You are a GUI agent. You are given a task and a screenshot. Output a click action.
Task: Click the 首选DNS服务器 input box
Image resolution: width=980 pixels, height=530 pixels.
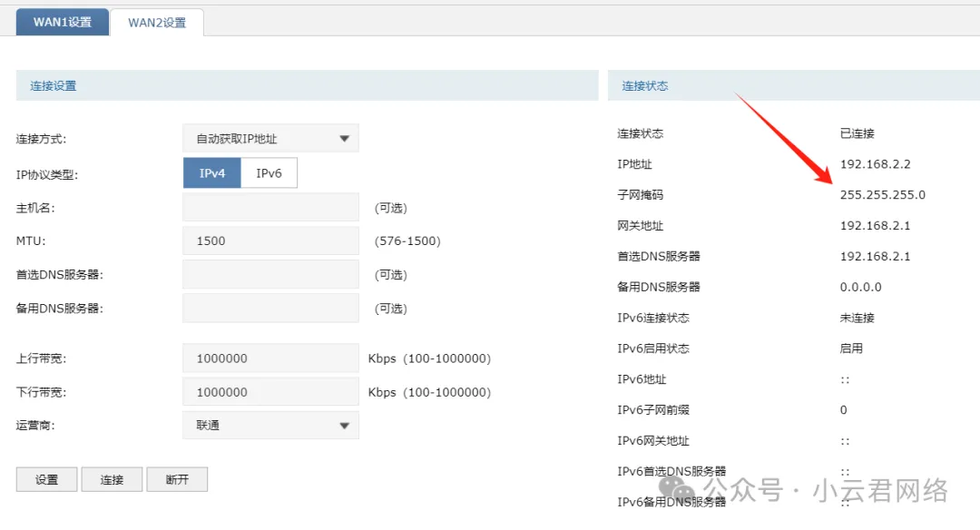tap(270, 274)
